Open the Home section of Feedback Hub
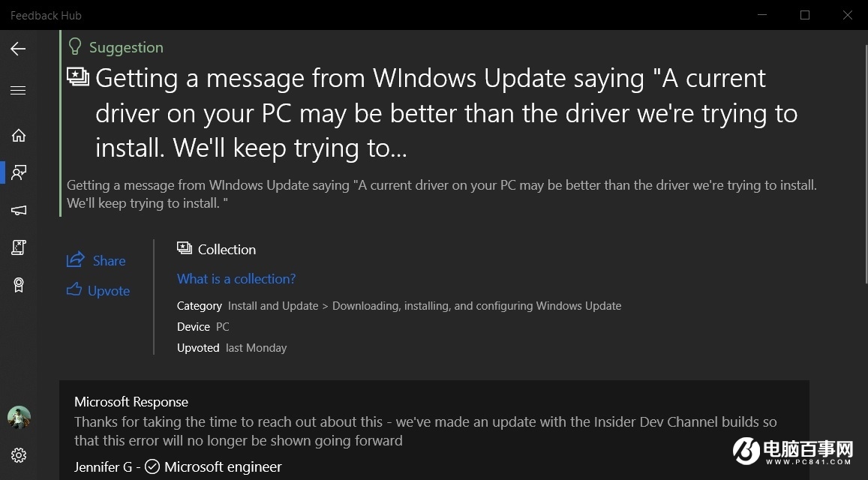The width and height of the screenshot is (868, 480). coord(18,135)
